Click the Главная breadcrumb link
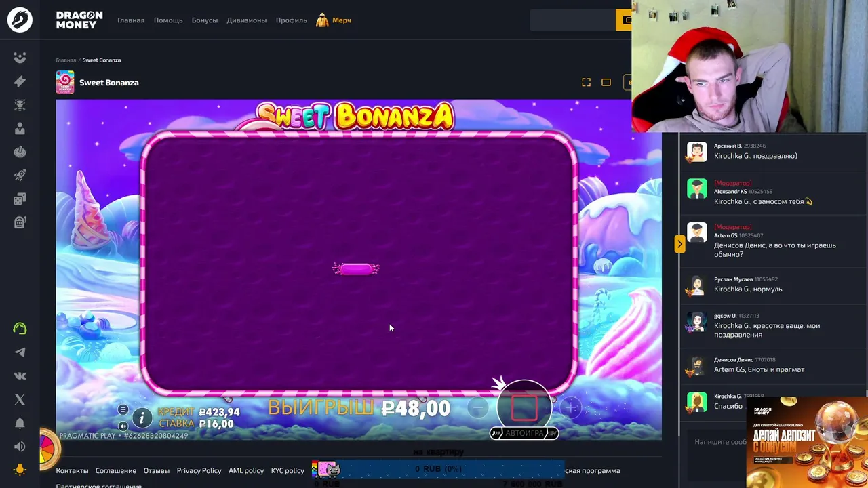This screenshot has height=488, width=868. pos(66,60)
